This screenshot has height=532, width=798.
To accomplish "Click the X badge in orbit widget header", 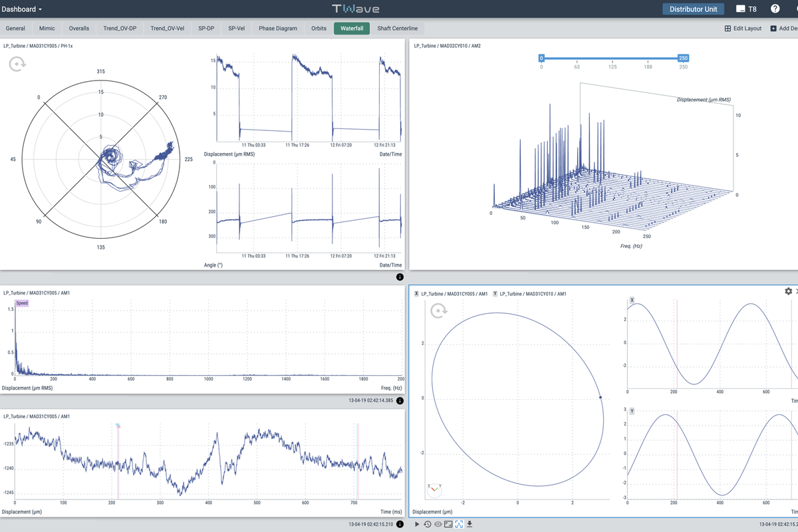I will [x=416, y=293].
